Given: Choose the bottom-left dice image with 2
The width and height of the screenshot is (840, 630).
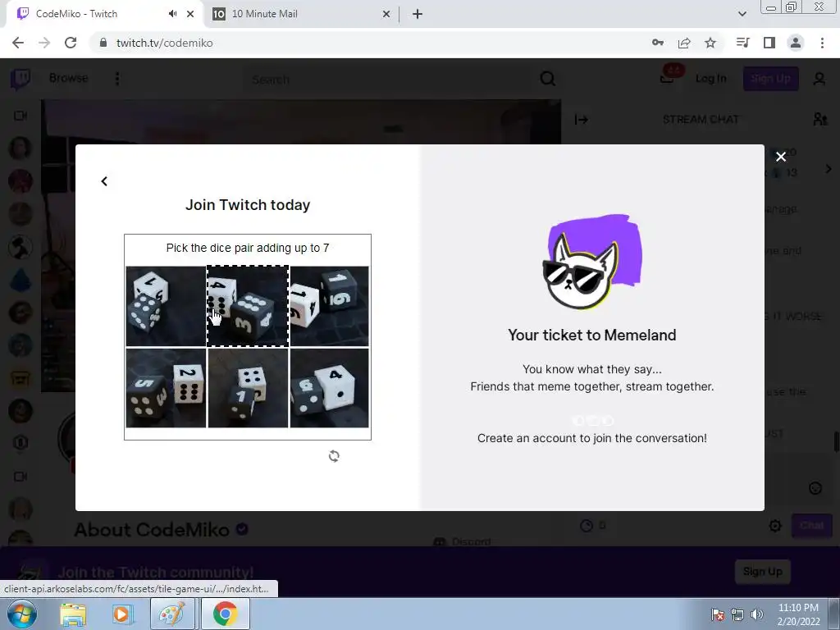Looking at the screenshot, I should tap(166, 388).
